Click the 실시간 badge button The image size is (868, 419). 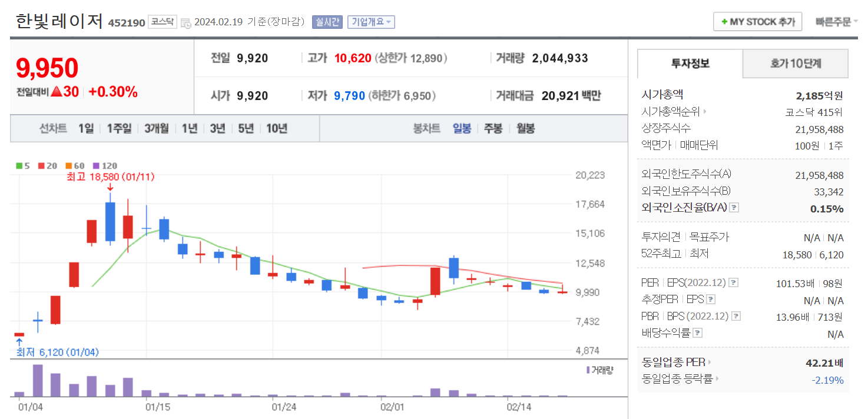[327, 22]
